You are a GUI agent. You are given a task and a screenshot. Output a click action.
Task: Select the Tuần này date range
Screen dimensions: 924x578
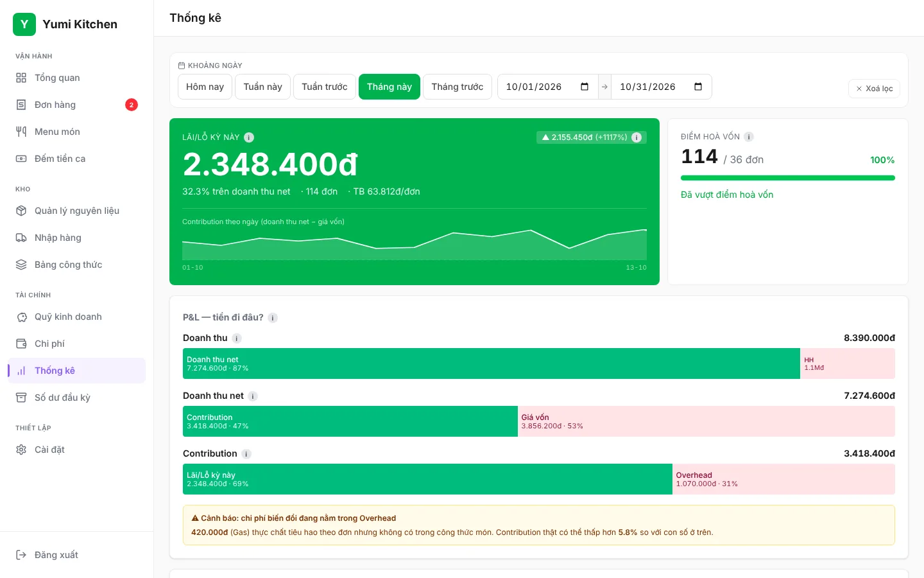click(263, 87)
